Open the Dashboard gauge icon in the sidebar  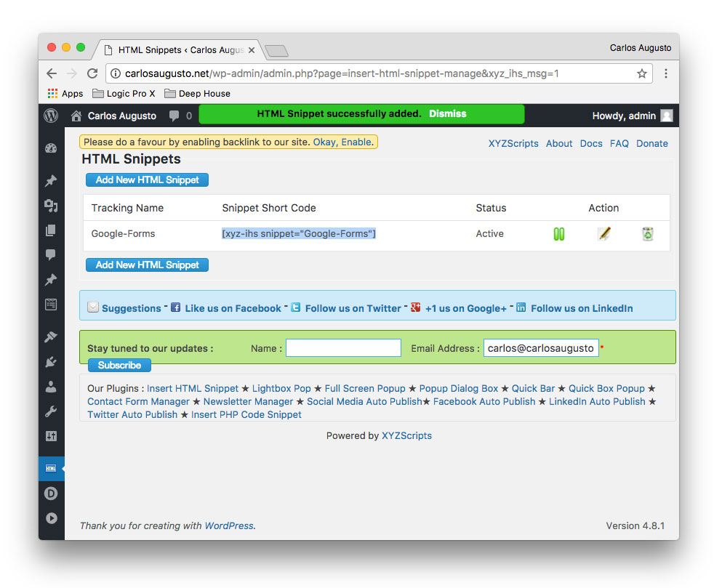tap(51, 148)
